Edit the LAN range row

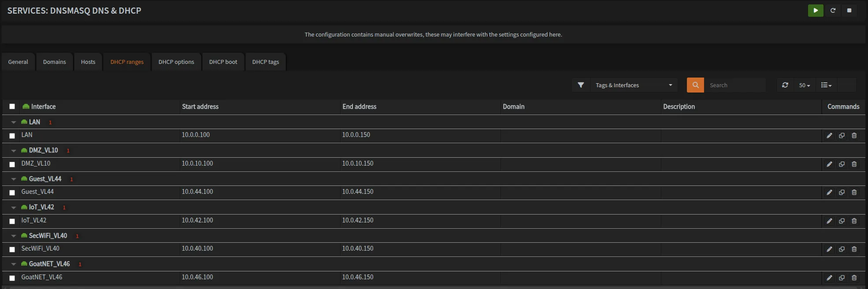[x=829, y=136]
